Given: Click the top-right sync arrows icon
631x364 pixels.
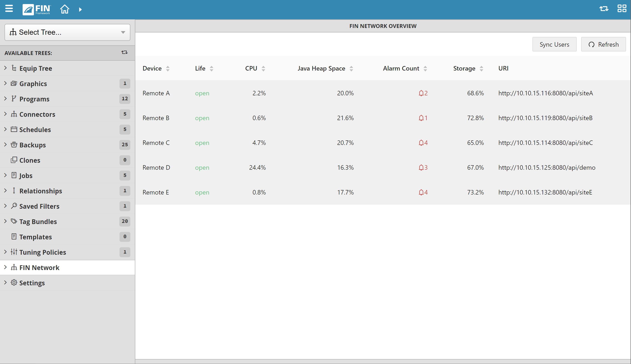Looking at the screenshot, I should 604,9.
